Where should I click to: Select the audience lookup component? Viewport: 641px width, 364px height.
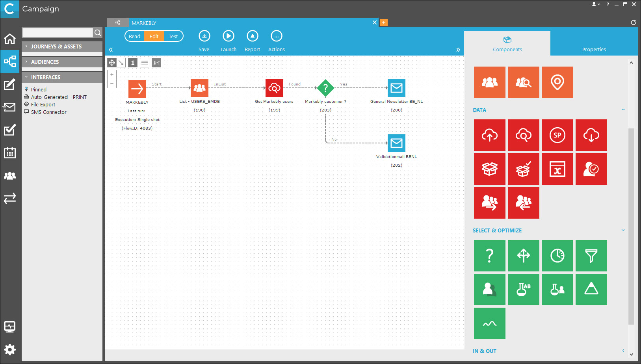[x=523, y=82]
